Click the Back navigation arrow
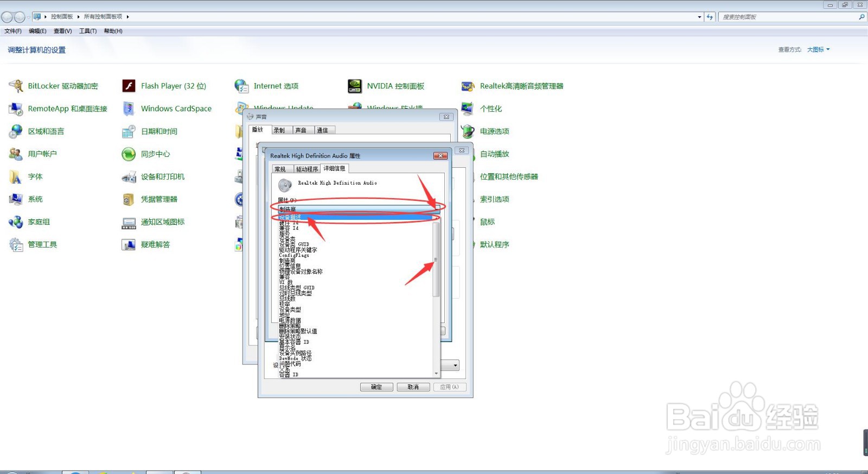Viewport: 868px width, 474px height. pos(7,17)
